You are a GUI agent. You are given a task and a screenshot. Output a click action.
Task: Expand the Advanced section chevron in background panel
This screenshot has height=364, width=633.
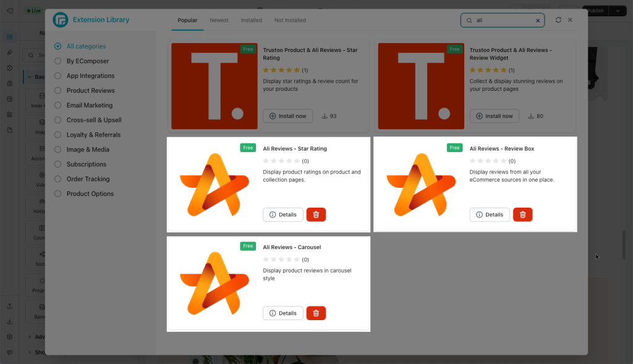point(30,337)
